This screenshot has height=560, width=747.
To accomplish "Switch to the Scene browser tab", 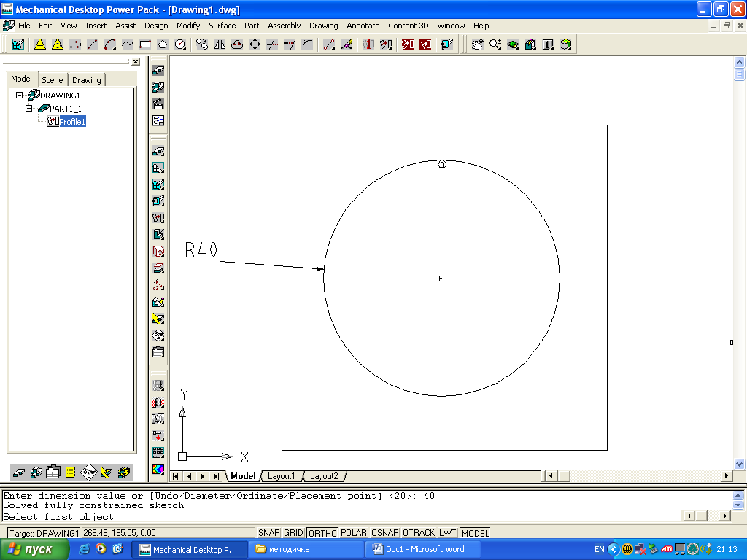I will 53,80.
